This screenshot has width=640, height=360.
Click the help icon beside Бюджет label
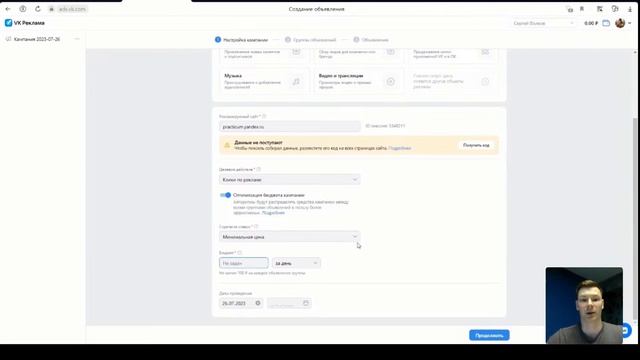(x=240, y=253)
